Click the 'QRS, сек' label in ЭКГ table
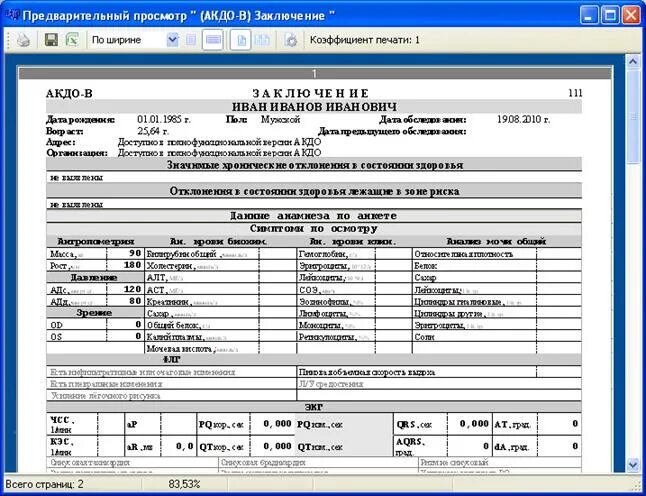The width and height of the screenshot is (646, 496). tap(414, 424)
